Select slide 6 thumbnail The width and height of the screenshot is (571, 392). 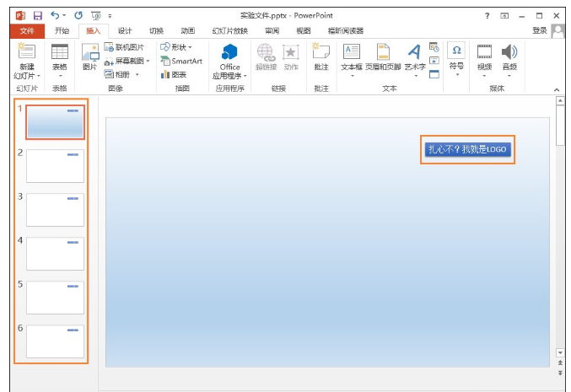[x=56, y=341]
